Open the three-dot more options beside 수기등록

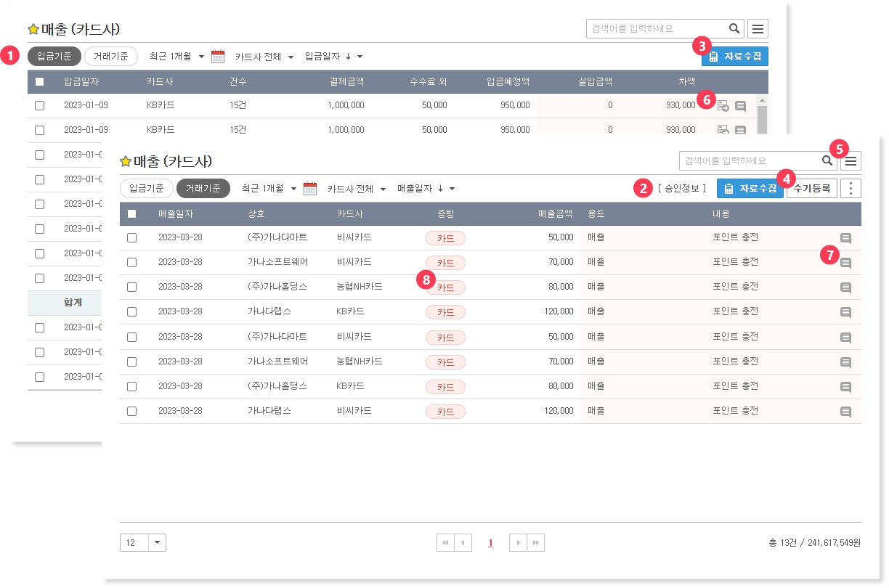click(x=851, y=189)
